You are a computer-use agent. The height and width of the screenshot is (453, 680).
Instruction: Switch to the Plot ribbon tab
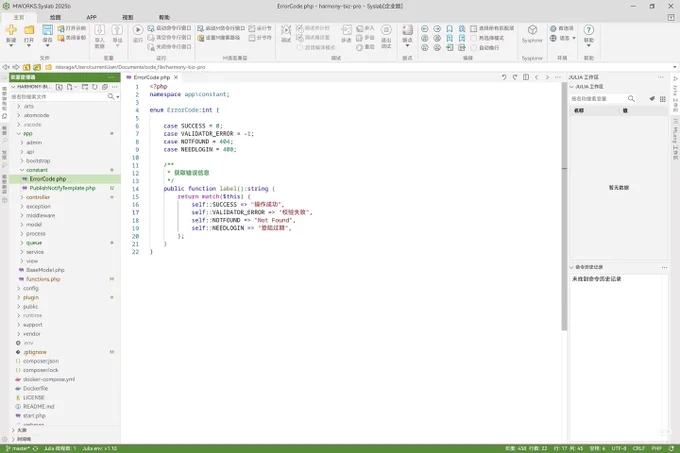(55, 17)
